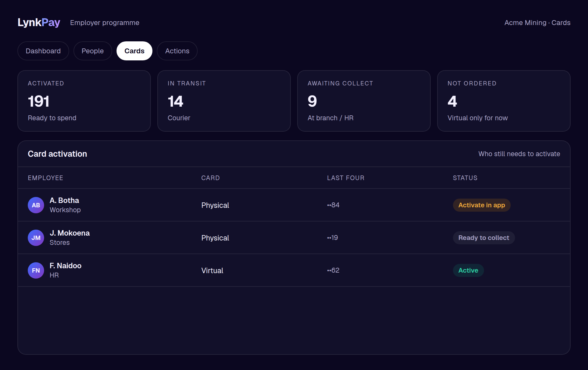Click 'Ready to spend' caption
588x370 pixels.
tap(52, 118)
